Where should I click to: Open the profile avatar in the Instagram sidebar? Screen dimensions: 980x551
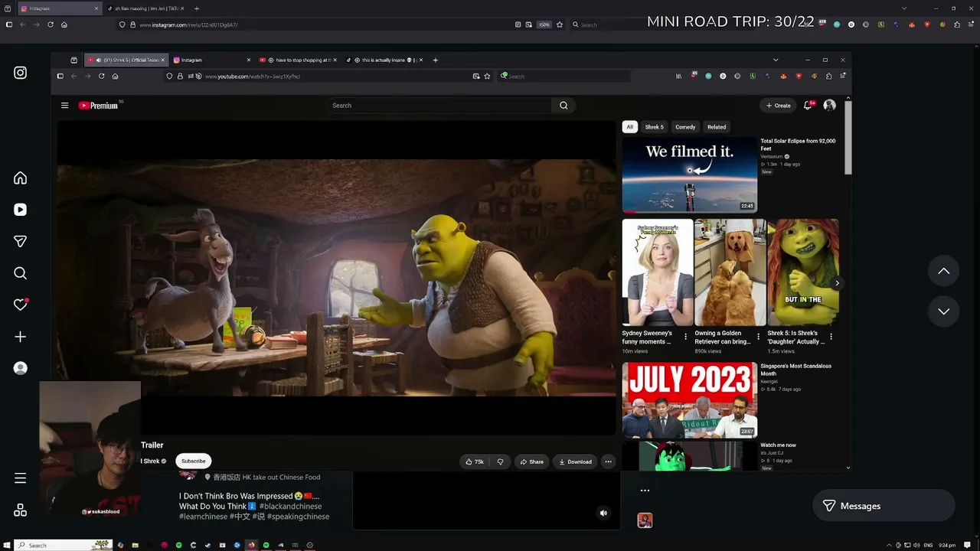click(x=21, y=368)
